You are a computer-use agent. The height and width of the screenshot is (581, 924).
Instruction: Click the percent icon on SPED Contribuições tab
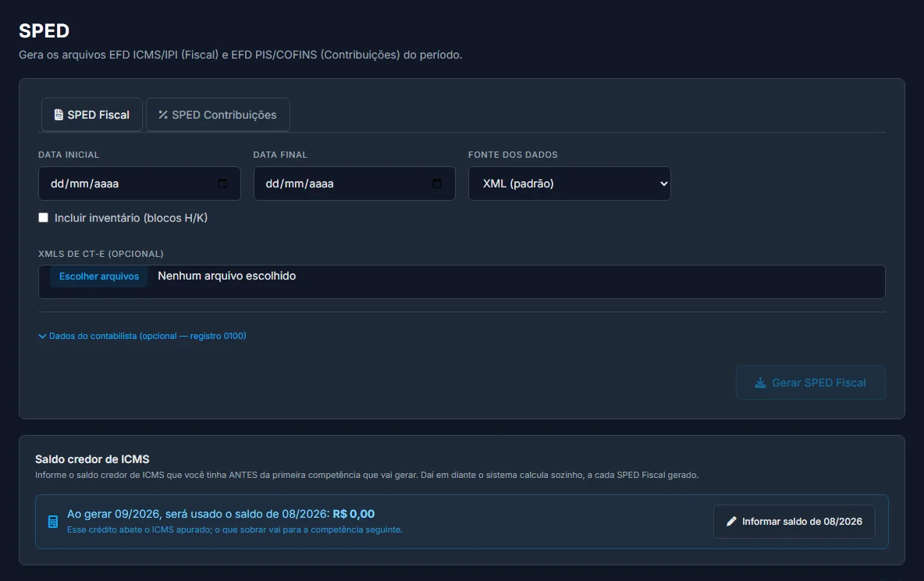163,115
